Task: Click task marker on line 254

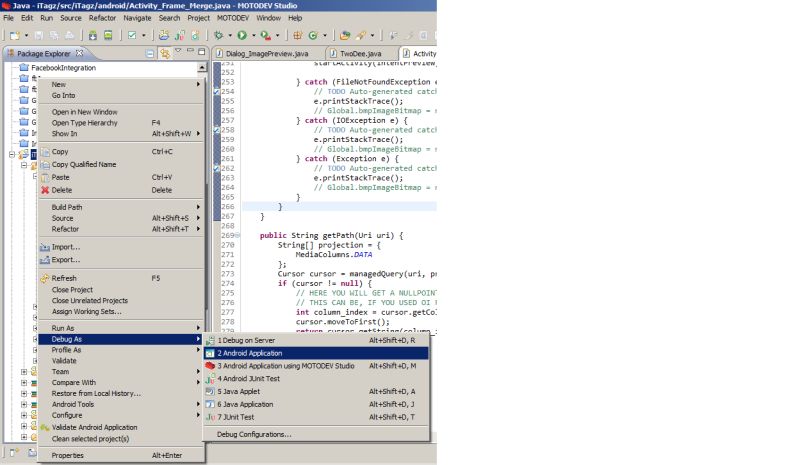Action: (x=216, y=92)
